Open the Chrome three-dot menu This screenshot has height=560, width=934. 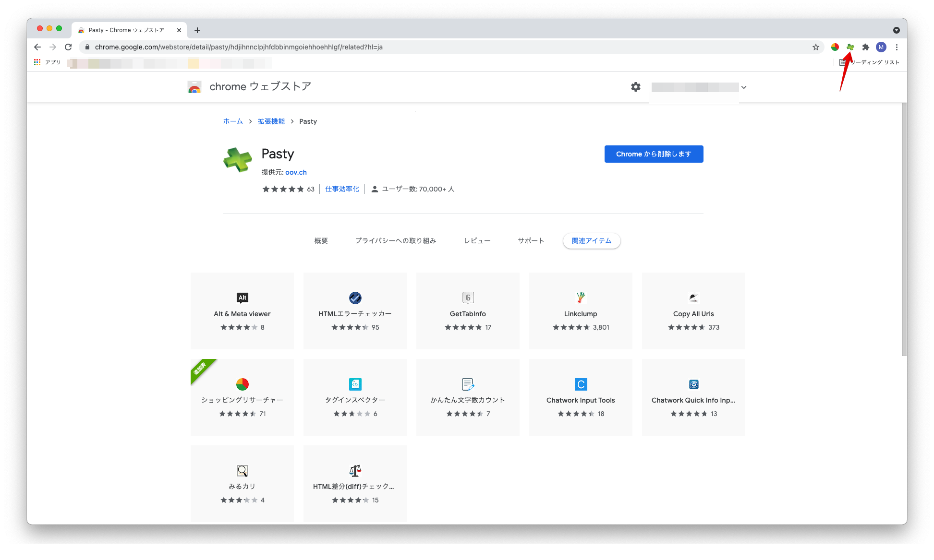click(897, 47)
